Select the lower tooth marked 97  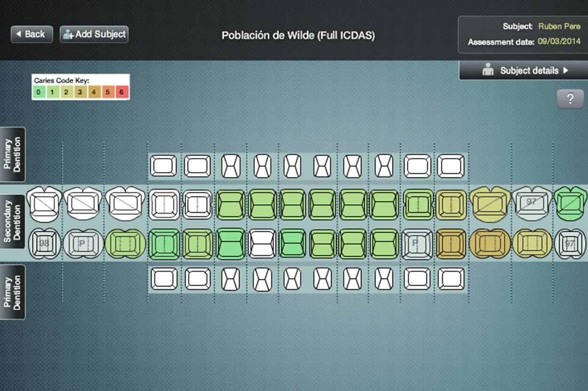tap(570, 243)
